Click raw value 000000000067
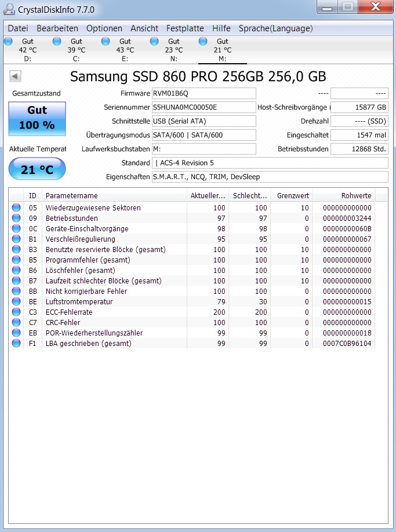This screenshot has width=396, height=532. (347, 239)
